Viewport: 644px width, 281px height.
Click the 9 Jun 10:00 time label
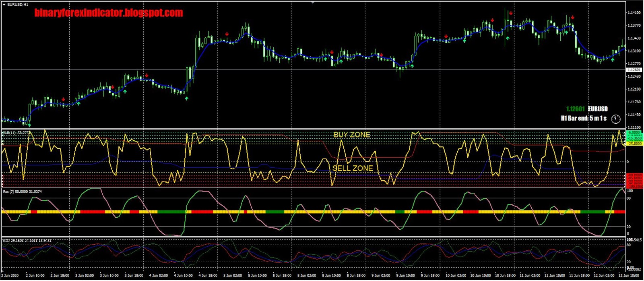(405, 276)
